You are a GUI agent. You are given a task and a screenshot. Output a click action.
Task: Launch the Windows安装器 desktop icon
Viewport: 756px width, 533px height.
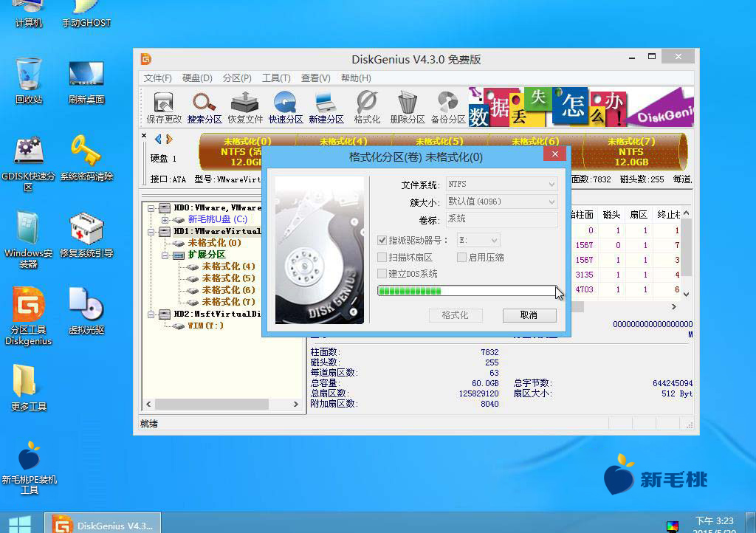(x=29, y=240)
